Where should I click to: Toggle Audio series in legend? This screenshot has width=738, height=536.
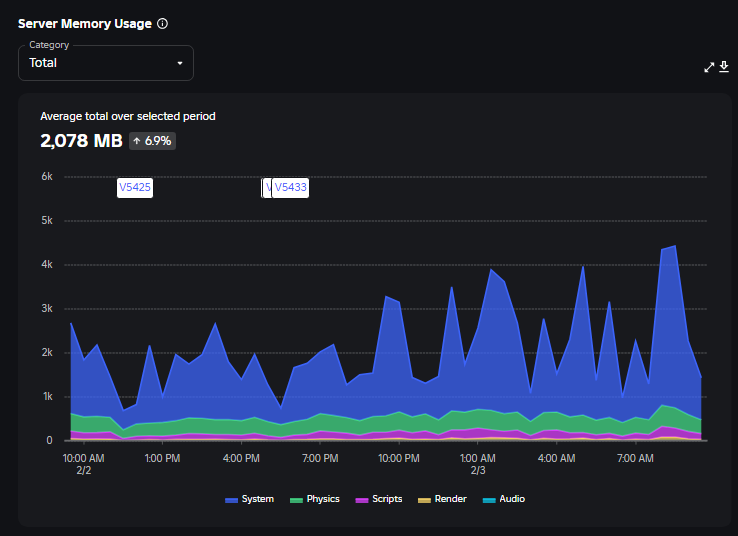click(504, 499)
